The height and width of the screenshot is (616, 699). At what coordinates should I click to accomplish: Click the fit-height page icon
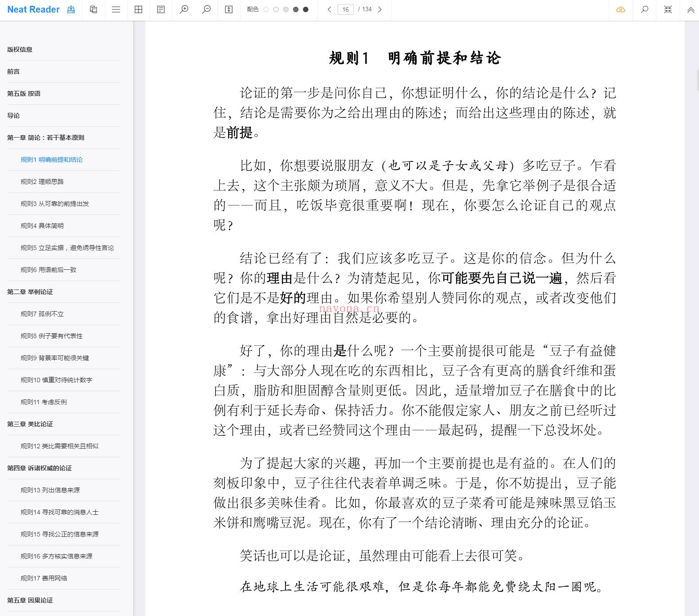coord(229,9)
